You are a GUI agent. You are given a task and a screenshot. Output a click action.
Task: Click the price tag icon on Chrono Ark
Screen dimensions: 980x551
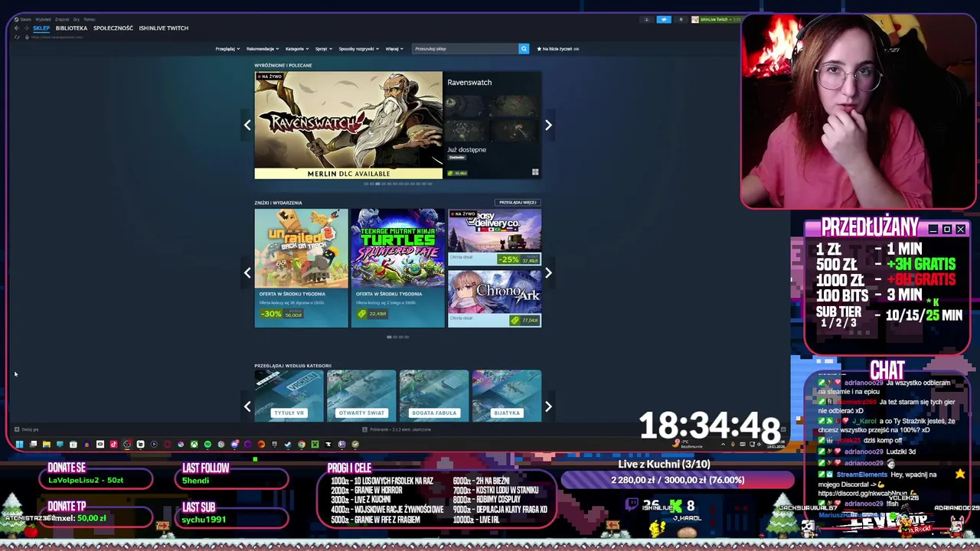[x=515, y=320]
